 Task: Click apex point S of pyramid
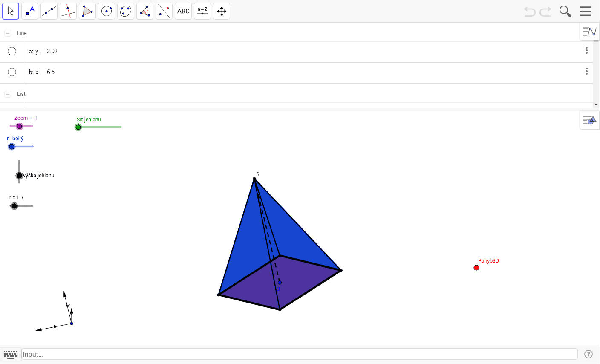(x=254, y=179)
